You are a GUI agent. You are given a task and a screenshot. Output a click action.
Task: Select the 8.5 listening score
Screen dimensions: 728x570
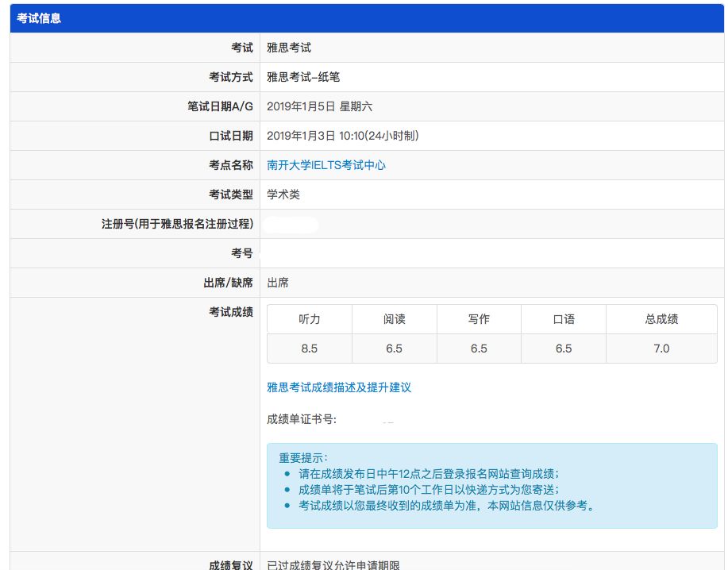(309, 349)
